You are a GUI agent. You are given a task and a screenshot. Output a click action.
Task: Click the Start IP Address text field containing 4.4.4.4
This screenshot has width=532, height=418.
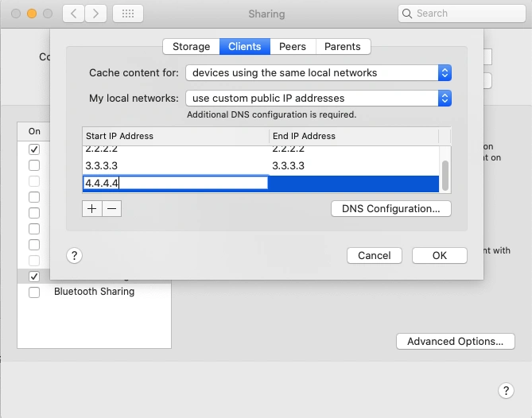point(176,183)
